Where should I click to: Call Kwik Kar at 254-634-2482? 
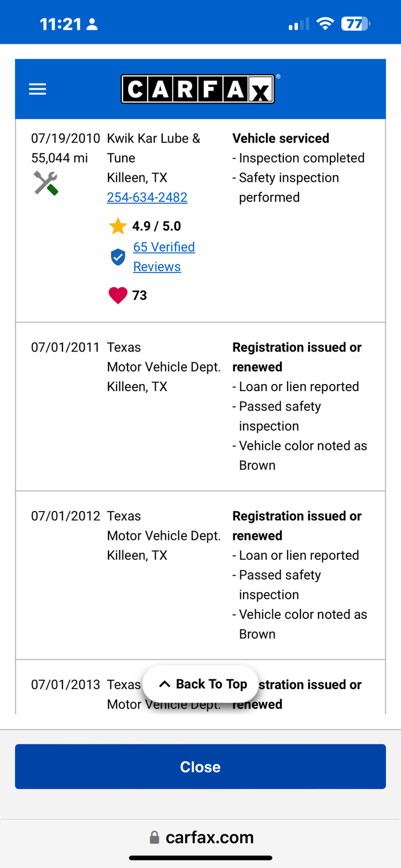[147, 197]
